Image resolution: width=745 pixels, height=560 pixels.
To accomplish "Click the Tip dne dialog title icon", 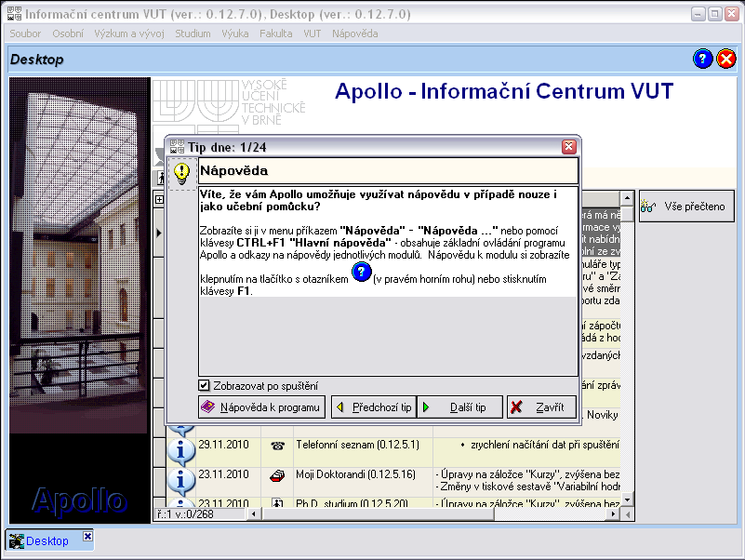I will [x=177, y=147].
